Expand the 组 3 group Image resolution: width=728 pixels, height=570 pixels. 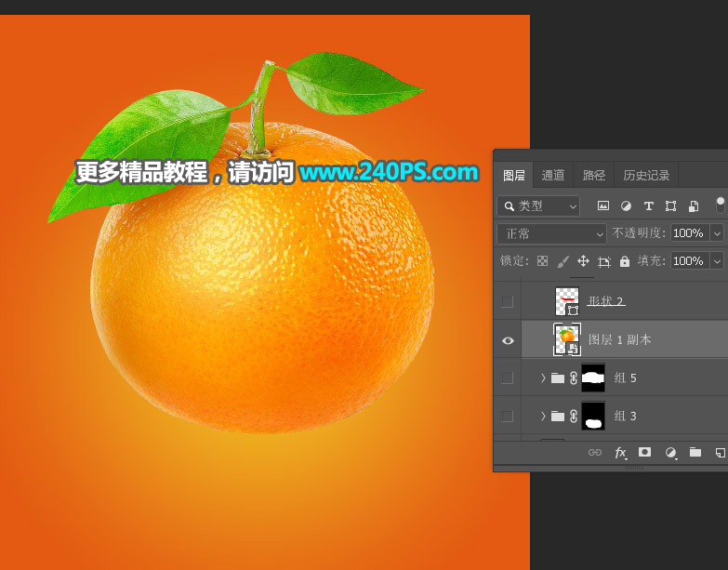543,416
